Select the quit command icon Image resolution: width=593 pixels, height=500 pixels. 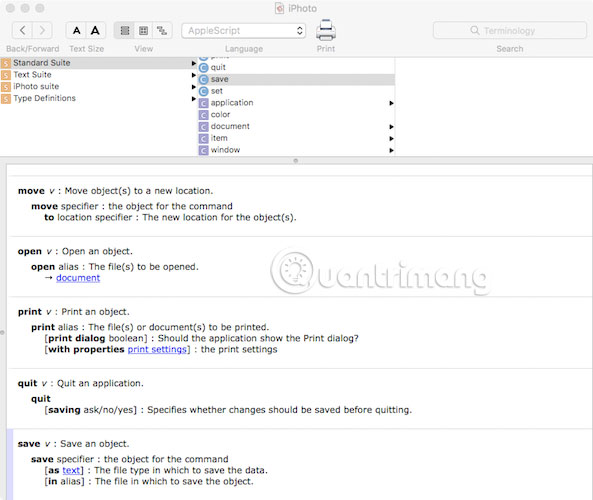click(x=203, y=68)
